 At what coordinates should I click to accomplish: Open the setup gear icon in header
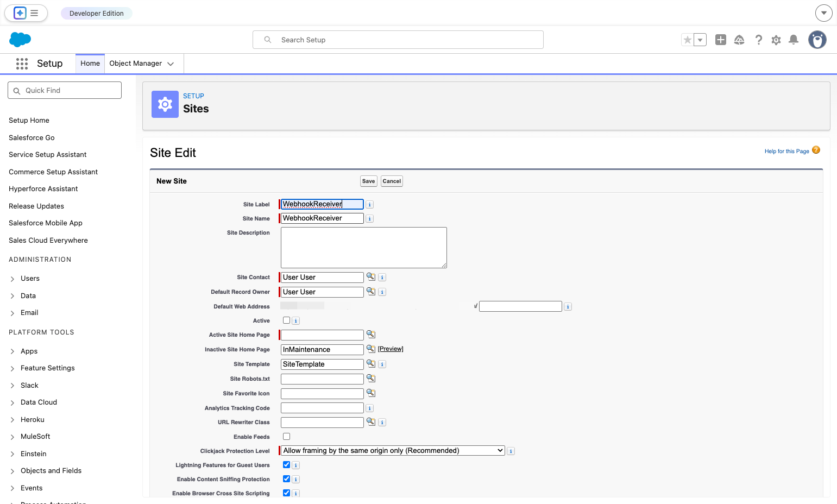coord(776,40)
